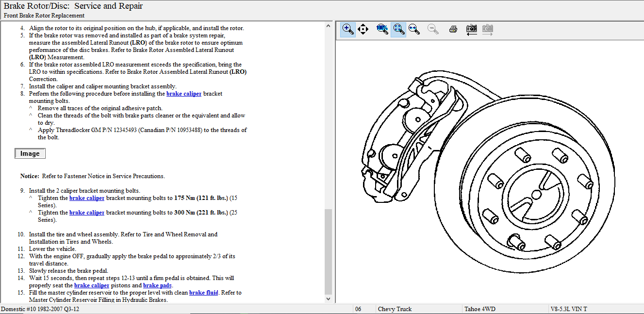Viewport: 644px width, 314px height.
Task: Open brake caliper link for 175 Nm torque
Action: [x=86, y=198]
